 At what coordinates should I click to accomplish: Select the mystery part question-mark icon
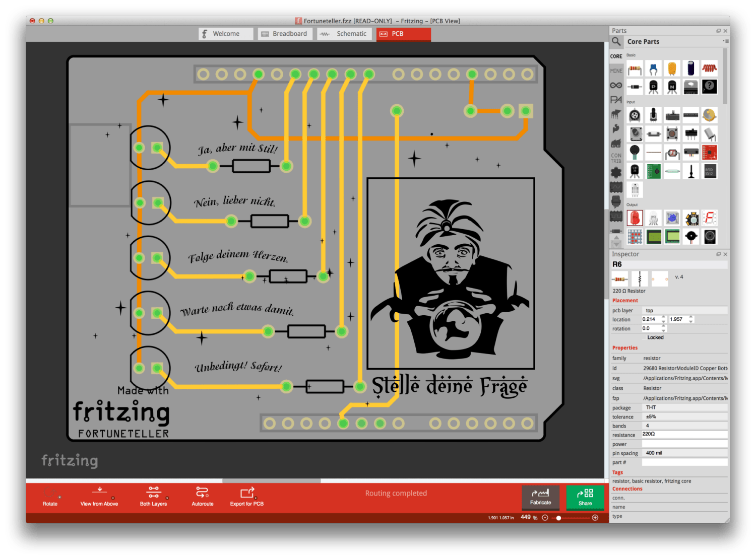click(x=710, y=87)
